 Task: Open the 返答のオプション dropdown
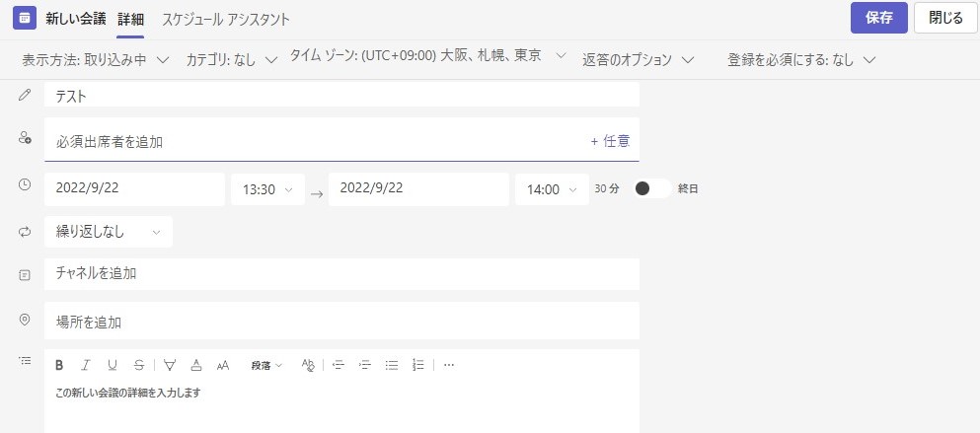coord(639,60)
